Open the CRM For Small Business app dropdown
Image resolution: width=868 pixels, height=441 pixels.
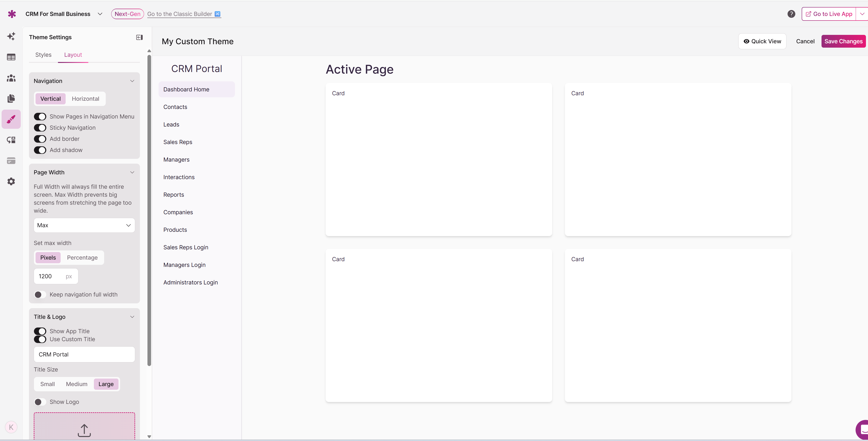click(x=100, y=14)
